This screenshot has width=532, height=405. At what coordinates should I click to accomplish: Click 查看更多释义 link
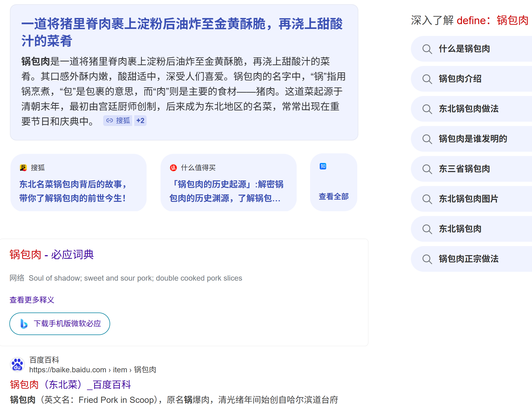click(x=32, y=300)
